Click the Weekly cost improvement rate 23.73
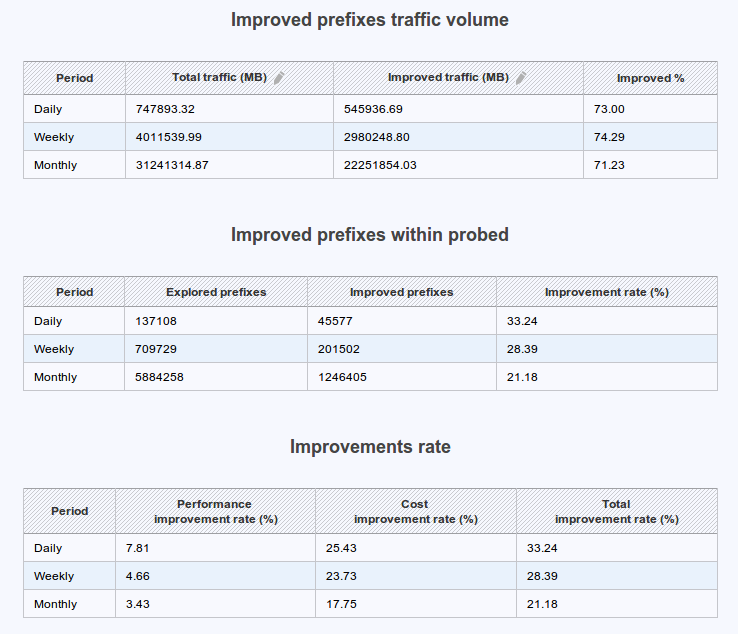The width and height of the screenshot is (738, 634). (x=341, y=576)
